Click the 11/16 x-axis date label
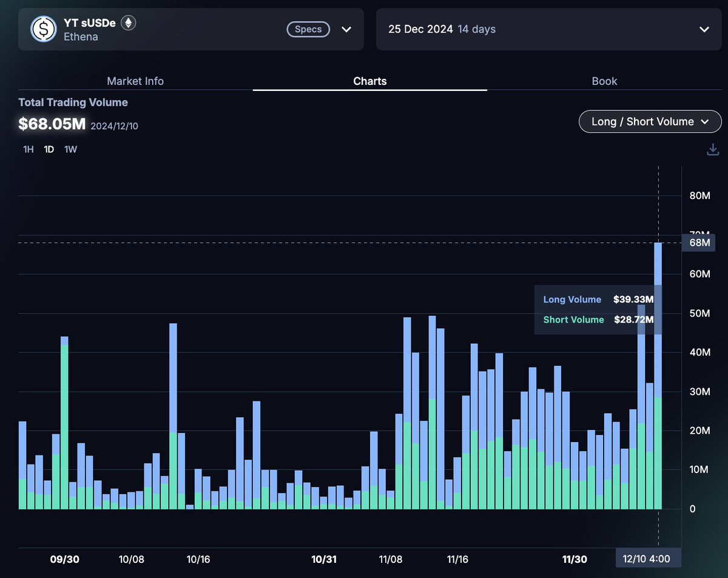This screenshot has width=728, height=578. pos(458,559)
